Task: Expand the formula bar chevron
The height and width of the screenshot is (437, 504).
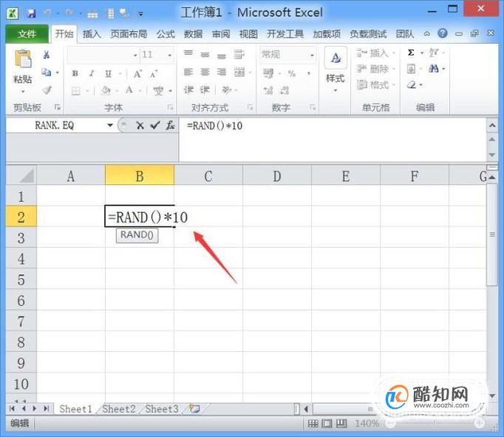Action: tap(492, 125)
